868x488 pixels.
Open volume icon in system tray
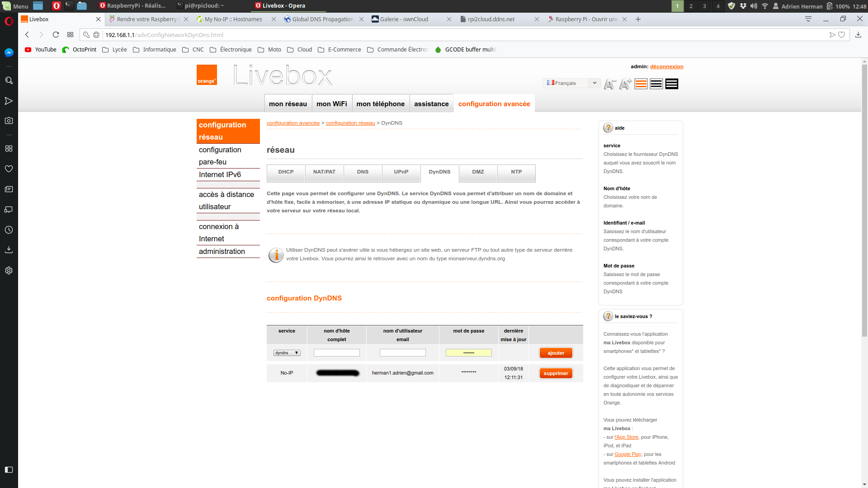pyautogui.click(x=754, y=6)
